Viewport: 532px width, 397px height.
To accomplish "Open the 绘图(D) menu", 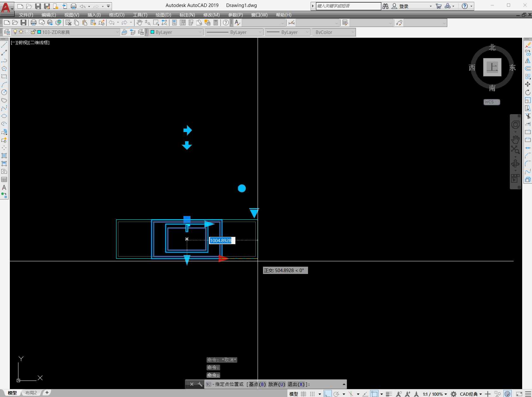I will [x=163, y=15].
